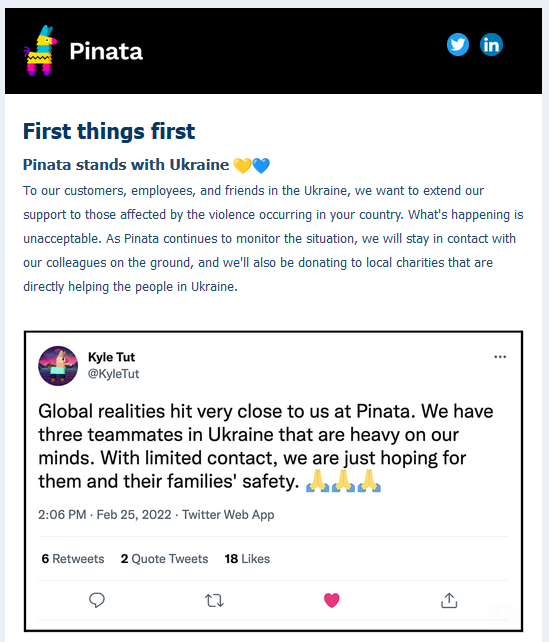
Task: Toggle the pink heart like button
Action: 332,600
